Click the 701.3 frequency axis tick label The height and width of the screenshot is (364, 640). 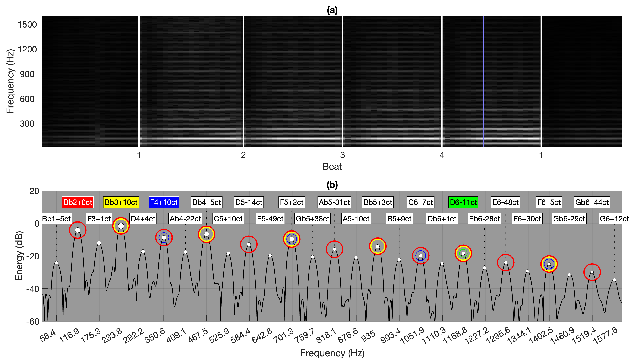[284, 336]
